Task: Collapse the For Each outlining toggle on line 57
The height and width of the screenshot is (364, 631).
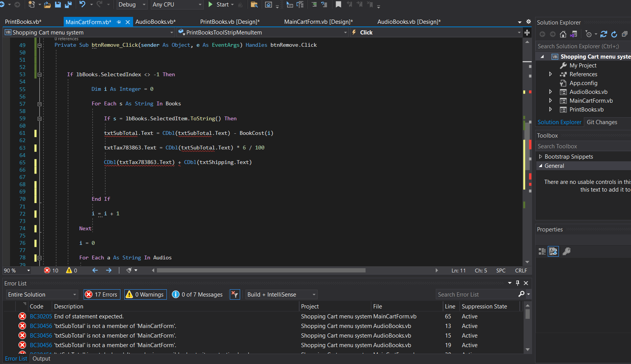Action: click(40, 104)
